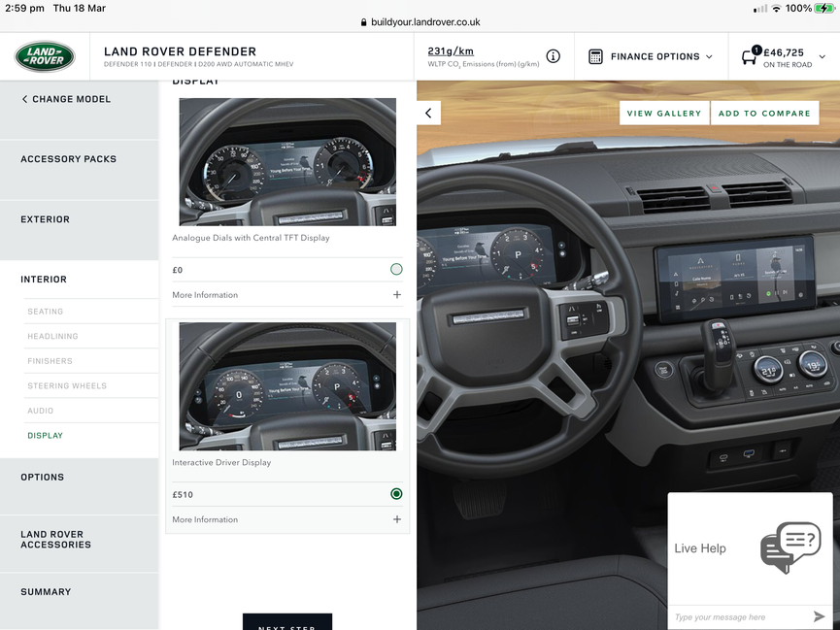840x630 pixels.
Task: Click View Gallery button
Action: coord(664,113)
